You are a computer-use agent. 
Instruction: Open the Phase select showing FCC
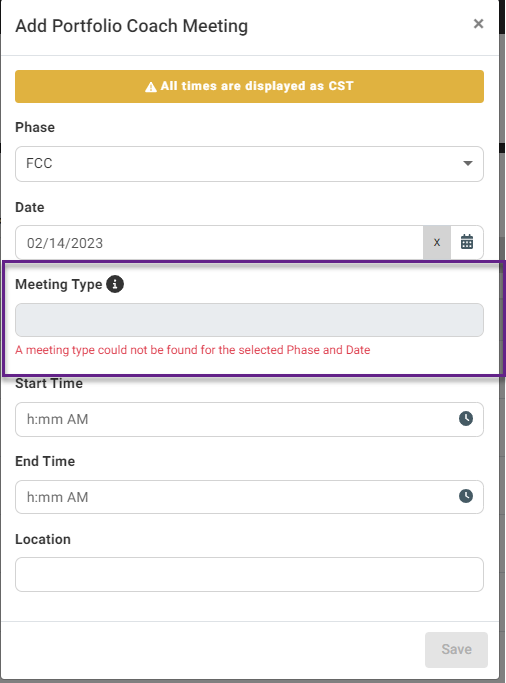tap(249, 164)
